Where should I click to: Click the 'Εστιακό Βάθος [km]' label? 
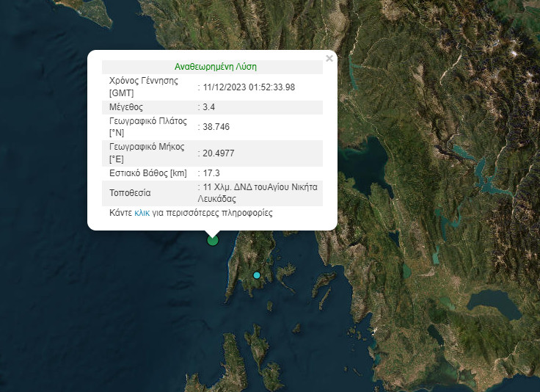[147, 173]
